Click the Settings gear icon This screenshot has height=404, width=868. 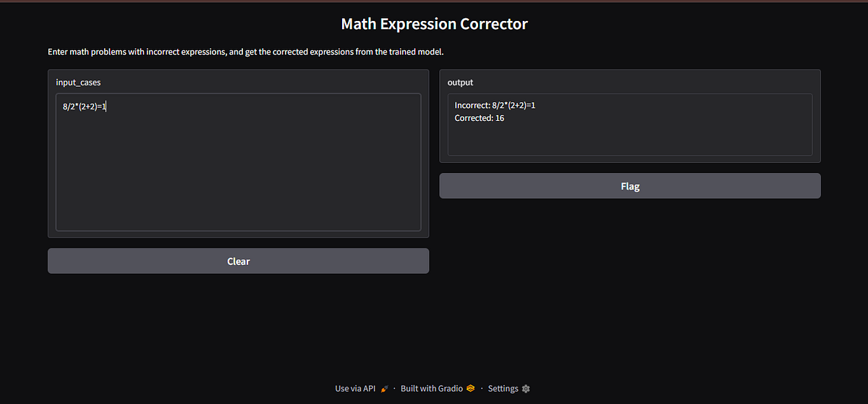tap(526, 389)
